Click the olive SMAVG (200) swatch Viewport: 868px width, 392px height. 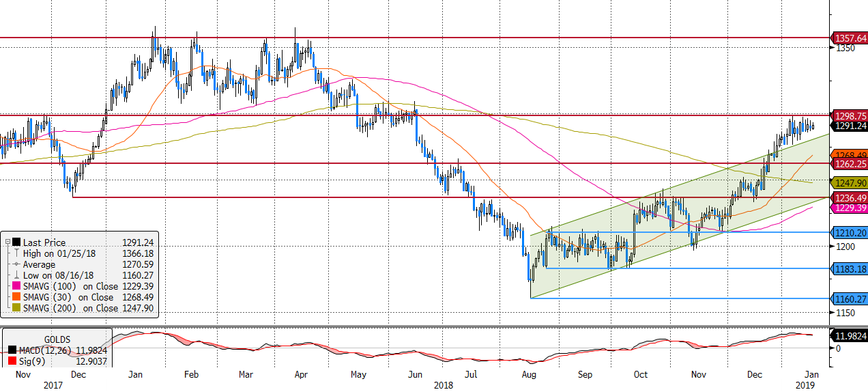tap(16, 308)
